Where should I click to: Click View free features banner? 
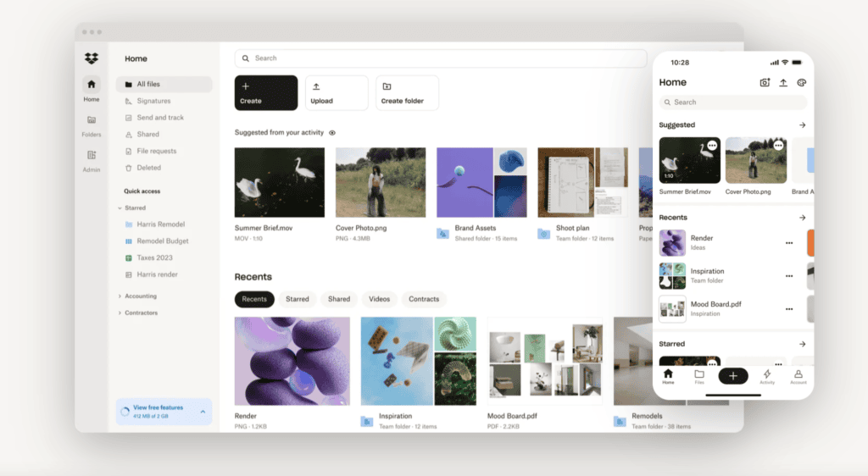[164, 412]
